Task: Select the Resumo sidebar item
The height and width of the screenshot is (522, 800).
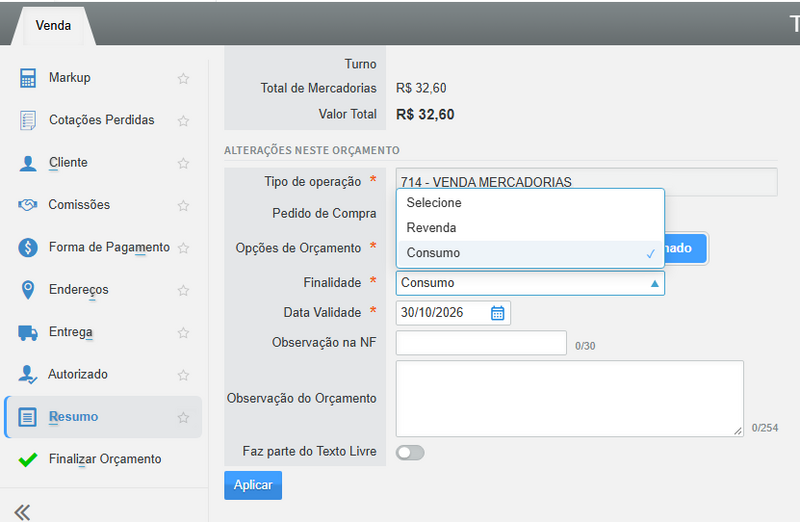Action: (104, 417)
